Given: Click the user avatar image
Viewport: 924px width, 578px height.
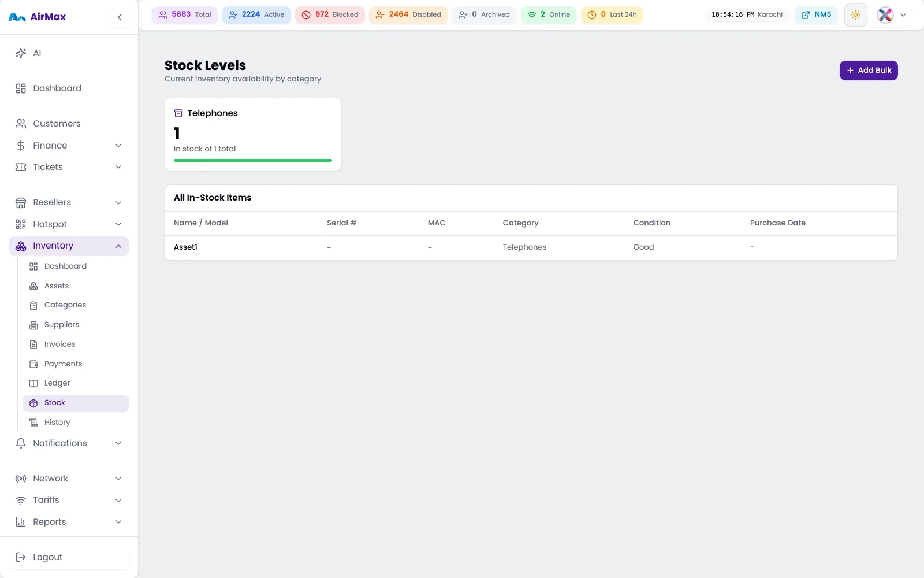Looking at the screenshot, I should click(x=885, y=15).
